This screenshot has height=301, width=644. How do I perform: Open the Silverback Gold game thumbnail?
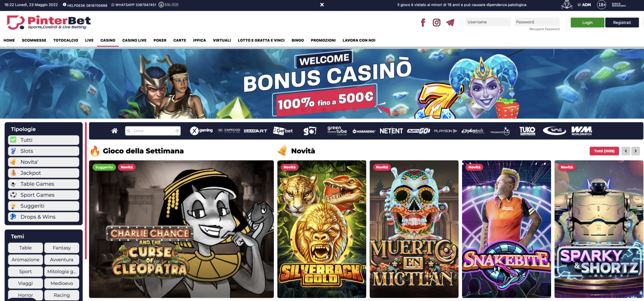tap(322, 229)
